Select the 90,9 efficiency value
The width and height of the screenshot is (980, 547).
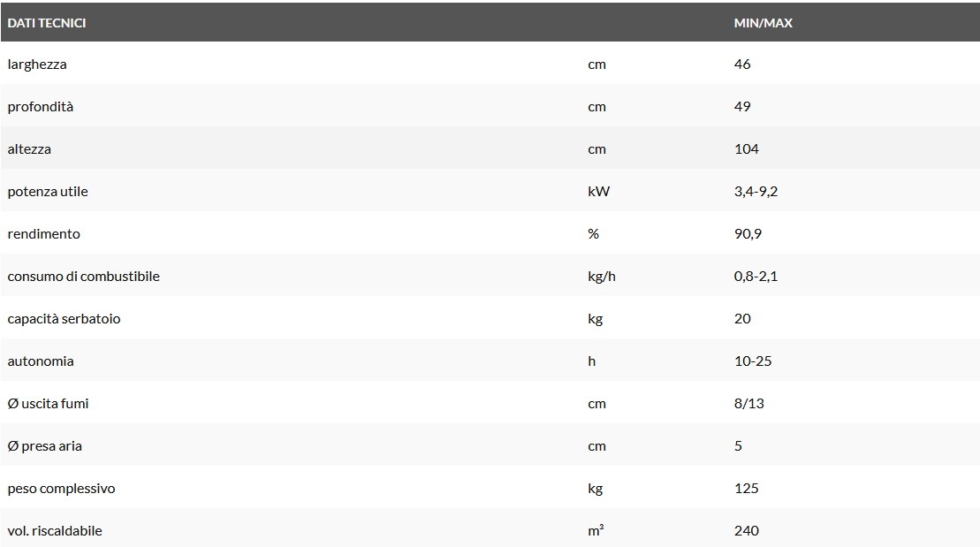pos(747,234)
